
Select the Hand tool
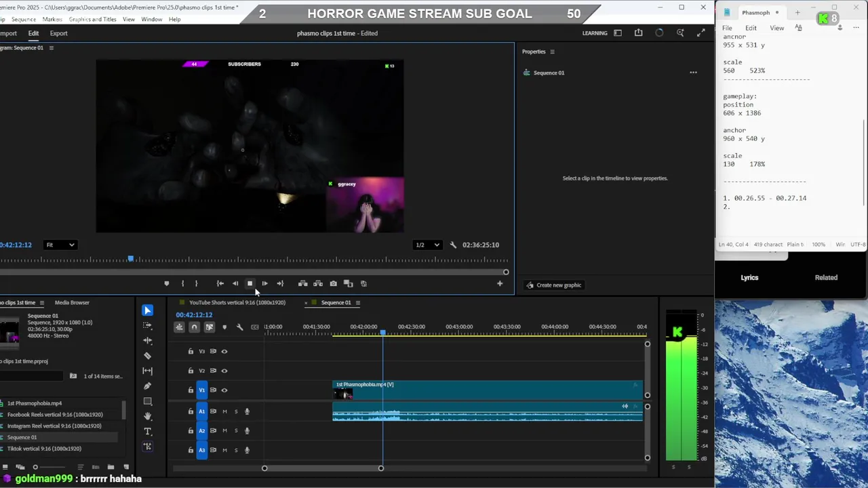[147, 416]
